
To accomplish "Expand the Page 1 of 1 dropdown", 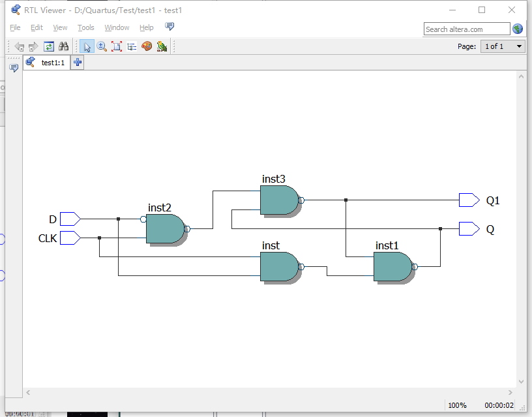I will tap(503, 46).
